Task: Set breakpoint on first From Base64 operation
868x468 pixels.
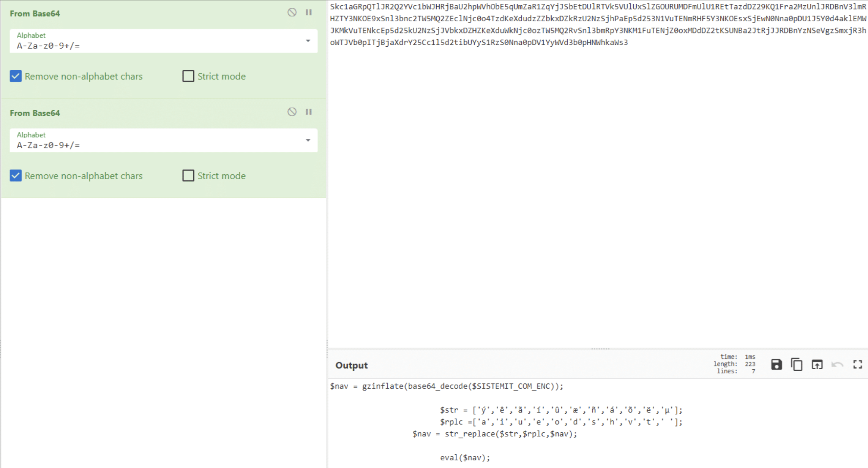Action: [309, 13]
